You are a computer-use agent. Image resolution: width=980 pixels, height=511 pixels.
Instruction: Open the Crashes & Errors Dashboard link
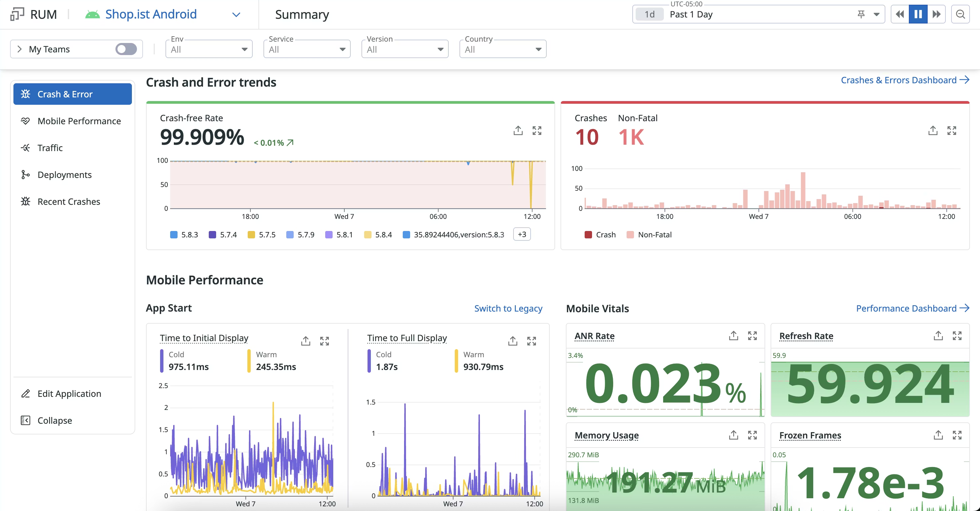[904, 80]
